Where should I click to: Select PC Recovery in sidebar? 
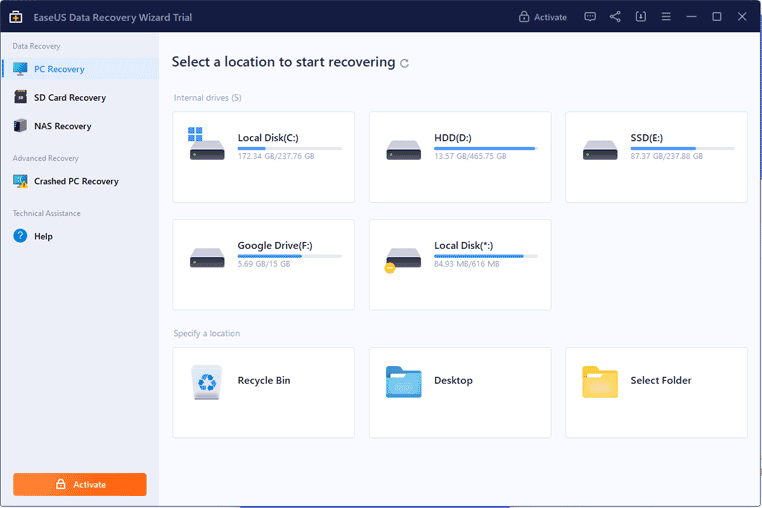tap(80, 69)
